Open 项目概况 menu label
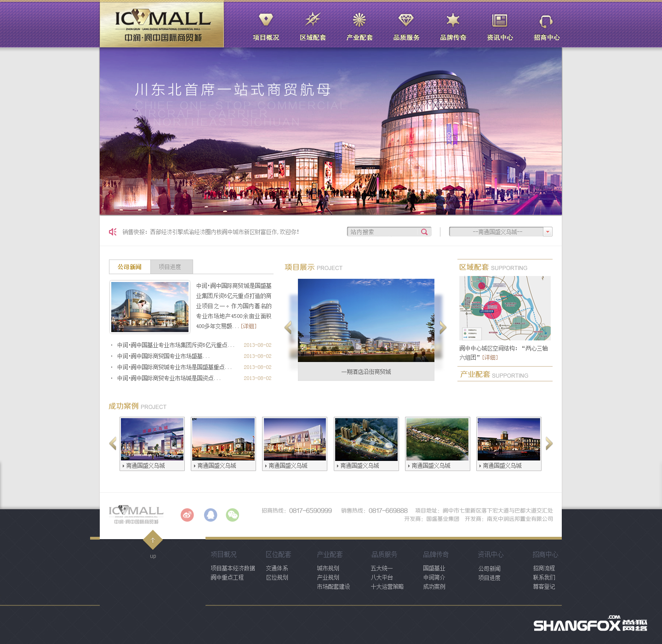The height and width of the screenshot is (644, 662). tap(266, 38)
